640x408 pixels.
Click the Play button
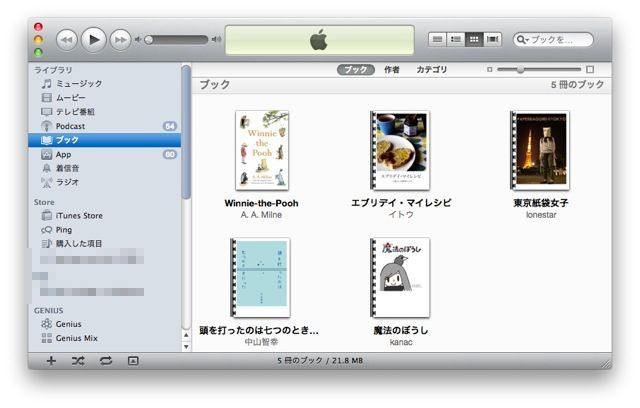[x=93, y=40]
